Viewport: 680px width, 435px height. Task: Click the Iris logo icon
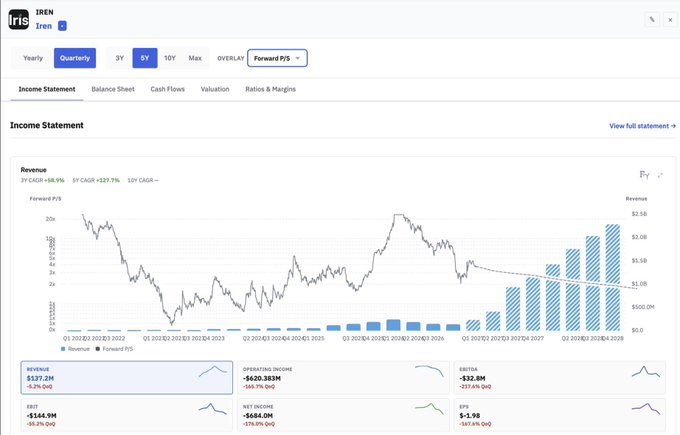pos(19,20)
